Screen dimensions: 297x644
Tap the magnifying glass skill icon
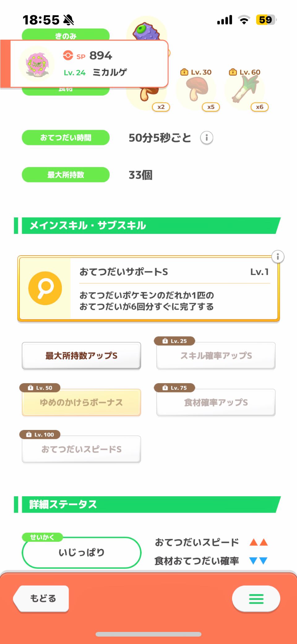45,288
